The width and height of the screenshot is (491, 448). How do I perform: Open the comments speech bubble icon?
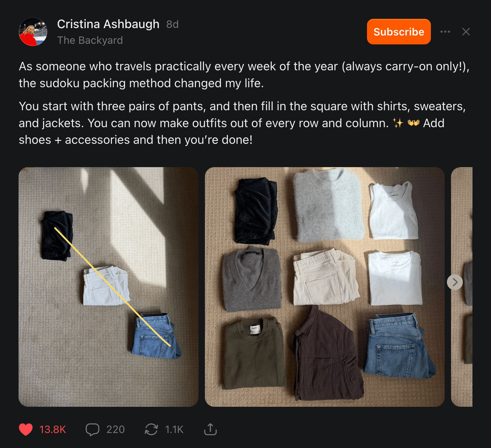coord(92,429)
